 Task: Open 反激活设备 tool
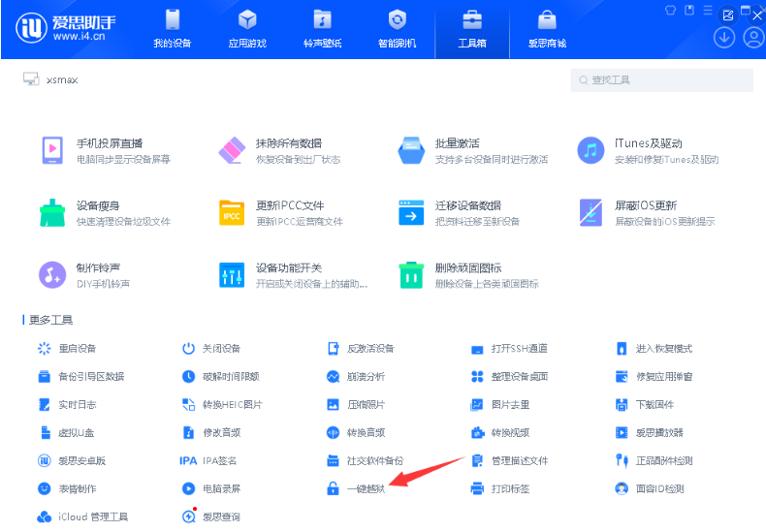361,349
